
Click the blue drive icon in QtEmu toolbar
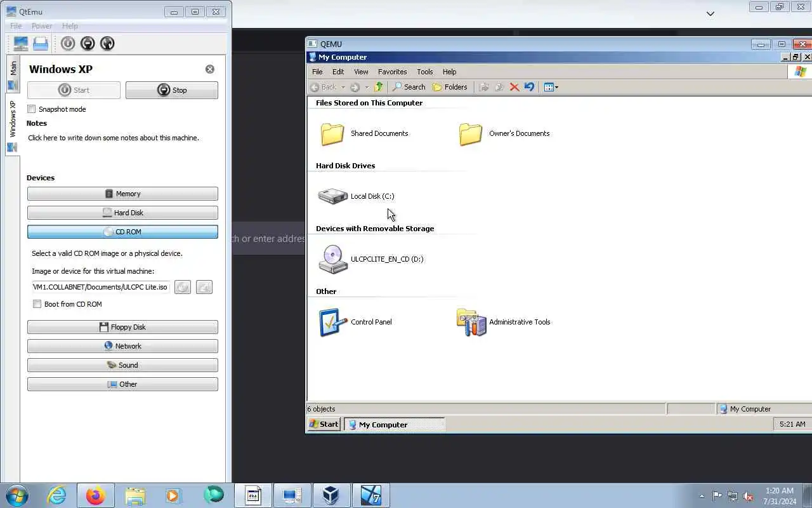(41, 43)
